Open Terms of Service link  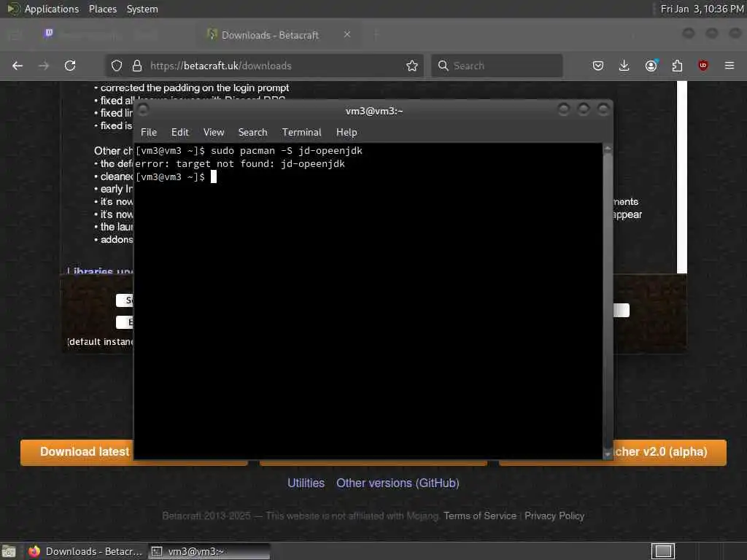click(x=480, y=516)
